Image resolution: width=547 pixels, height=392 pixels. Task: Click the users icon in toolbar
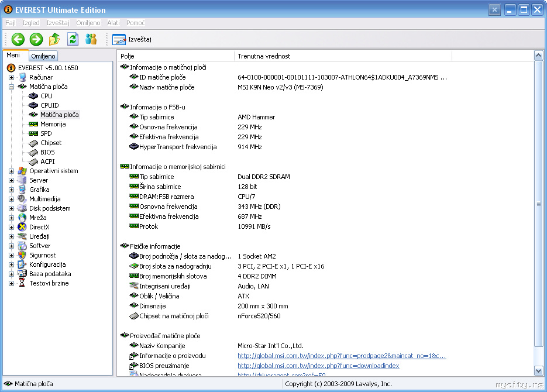click(91, 39)
